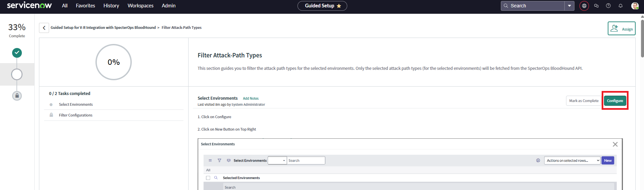Select the completed green checkmark step

pyautogui.click(x=17, y=53)
